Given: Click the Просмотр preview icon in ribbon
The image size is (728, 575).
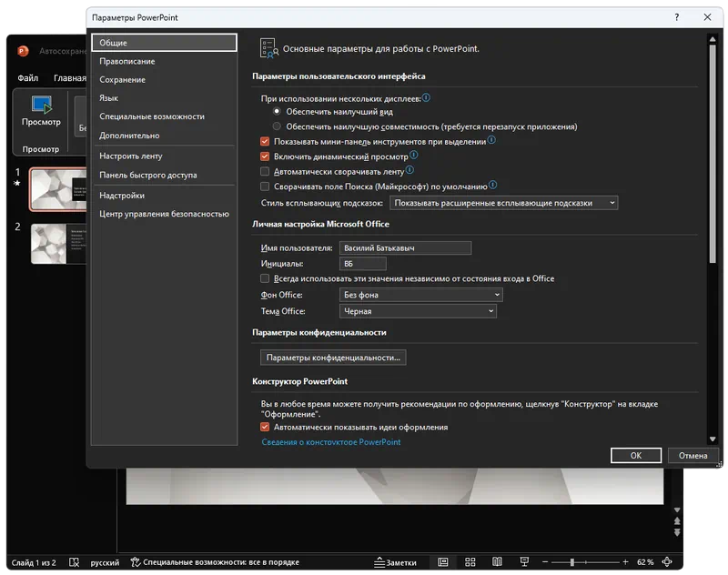Looking at the screenshot, I should [x=40, y=106].
